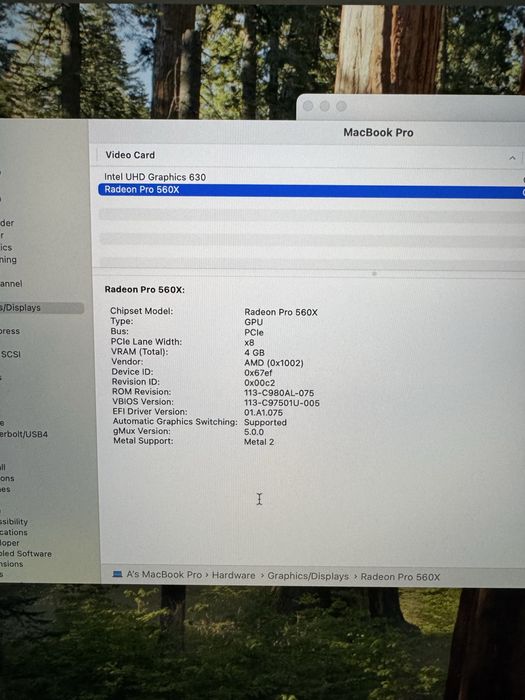525x700 pixels.
Task: Click the Vendor value AMD (0x1002)
Action: click(274, 363)
